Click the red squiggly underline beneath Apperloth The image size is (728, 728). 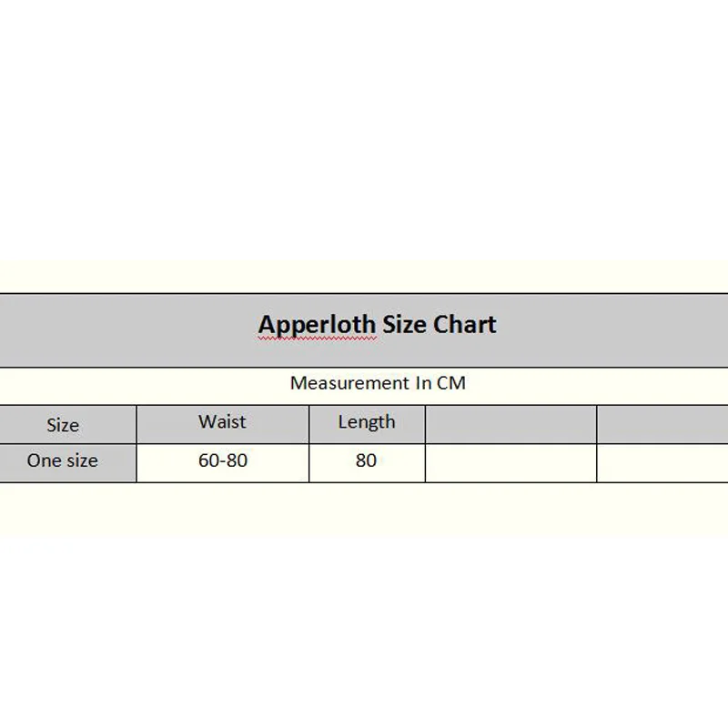317,339
